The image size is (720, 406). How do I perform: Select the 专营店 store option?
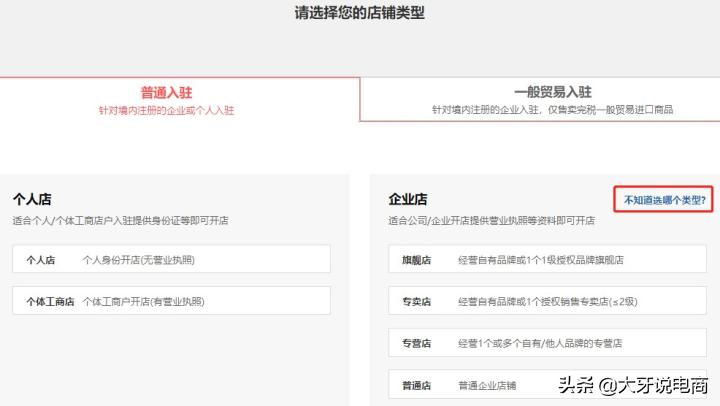tap(547, 343)
